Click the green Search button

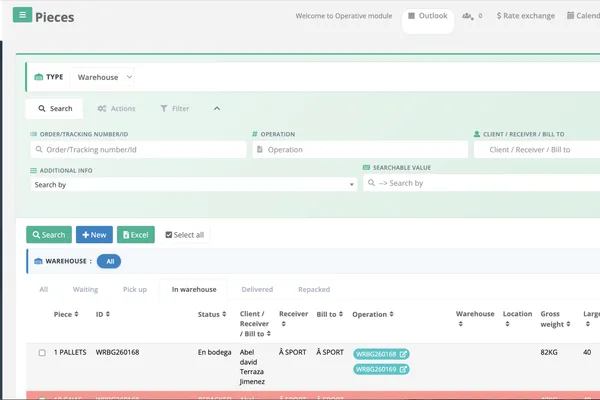pyautogui.click(x=49, y=235)
